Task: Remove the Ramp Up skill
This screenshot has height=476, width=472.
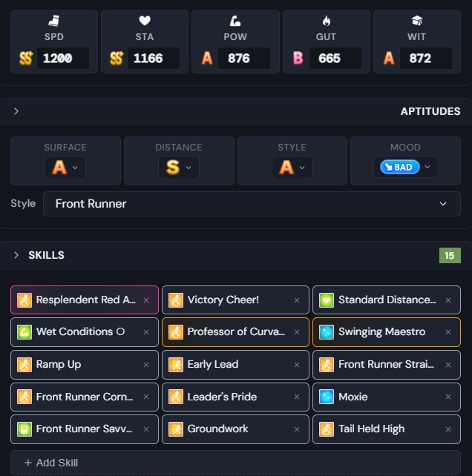Action: point(146,365)
